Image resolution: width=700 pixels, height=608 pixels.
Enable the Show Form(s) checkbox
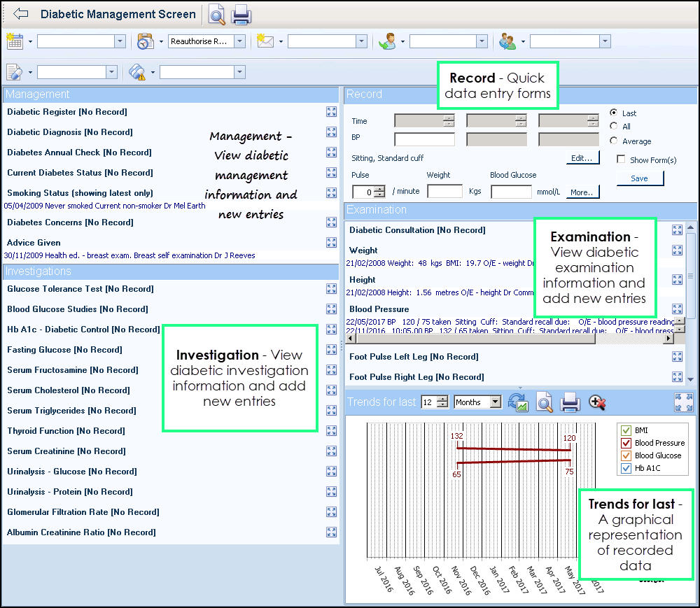pos(621,160)
